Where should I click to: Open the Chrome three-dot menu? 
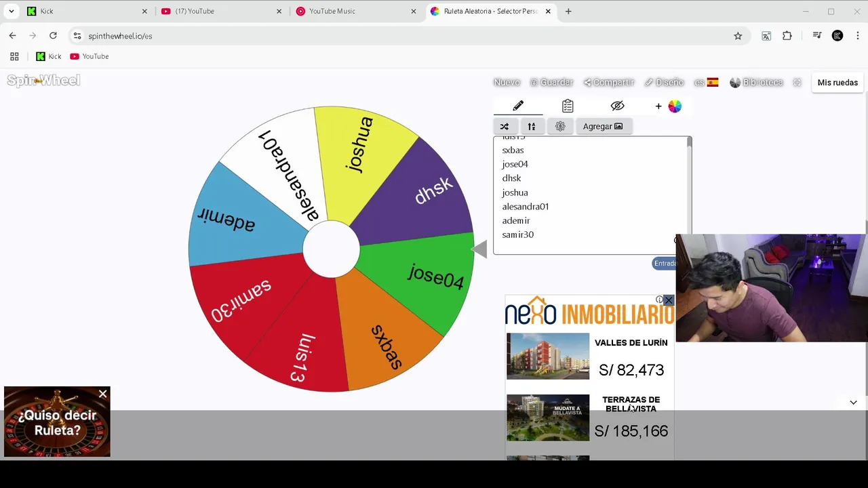pyautogui.click(x=858, y=36)
